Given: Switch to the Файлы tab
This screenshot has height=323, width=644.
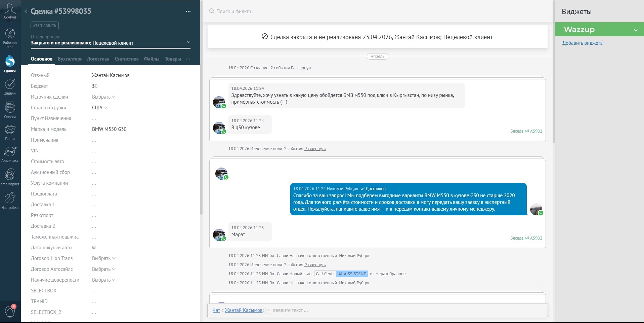Looking at the screenshot, I should coord(152,59).
